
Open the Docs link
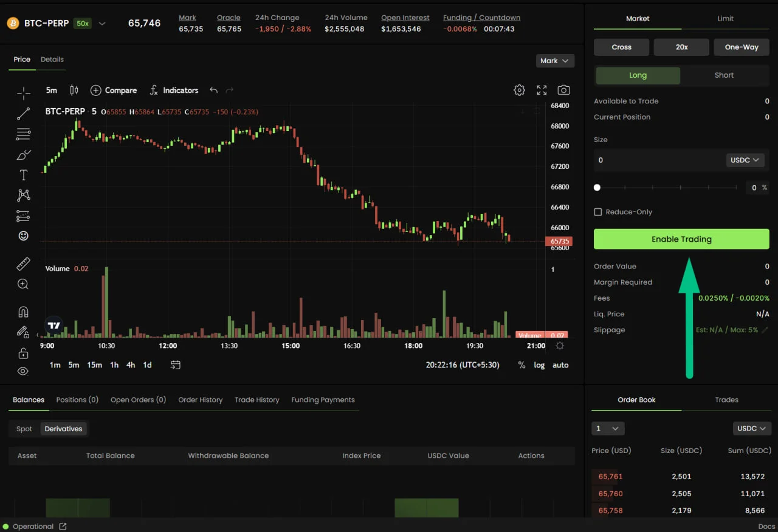(766, 527)
